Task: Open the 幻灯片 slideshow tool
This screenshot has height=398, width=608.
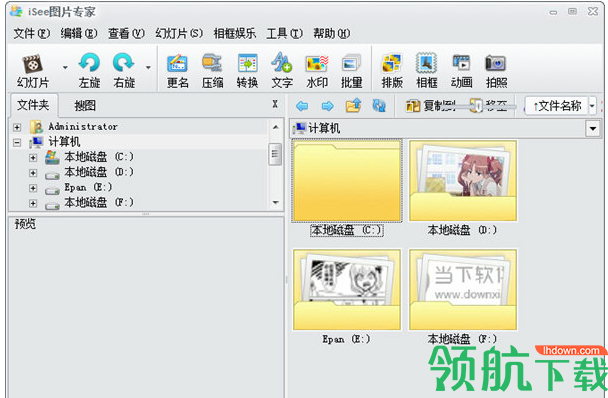Action: click(x=33, y=71)
